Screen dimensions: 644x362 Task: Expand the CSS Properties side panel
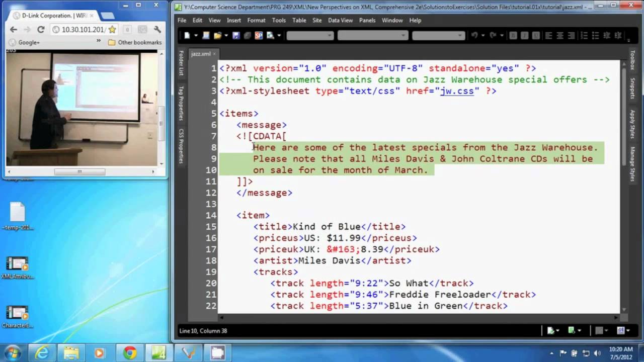[x=181, y=146]
